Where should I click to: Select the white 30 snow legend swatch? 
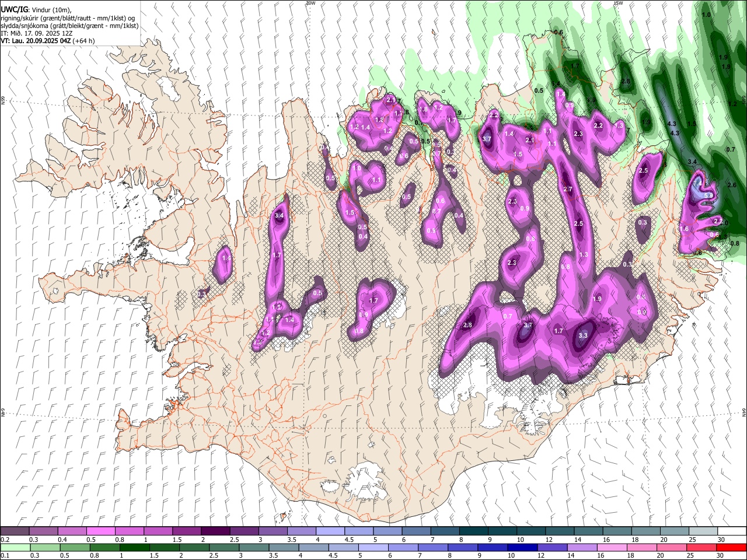point(731,531)
